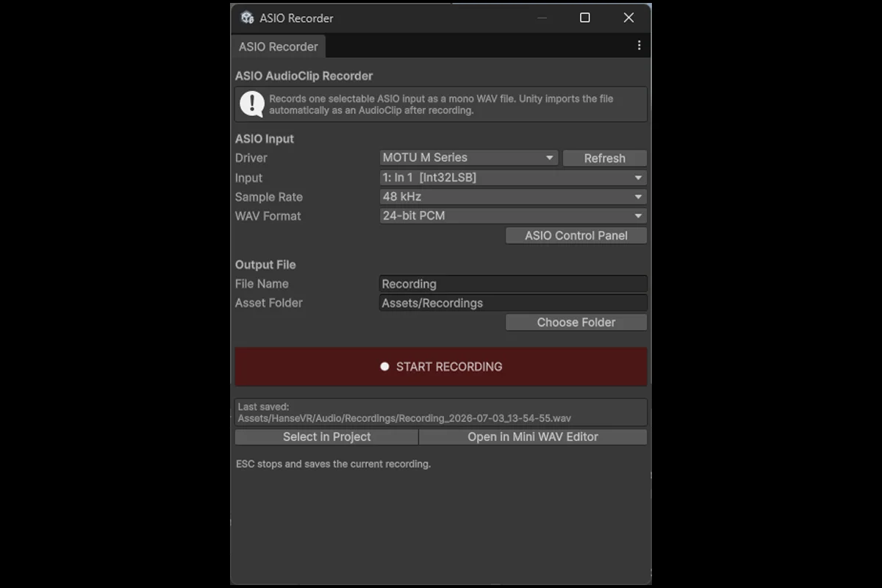Click Select in Project button

coord(326,437)
